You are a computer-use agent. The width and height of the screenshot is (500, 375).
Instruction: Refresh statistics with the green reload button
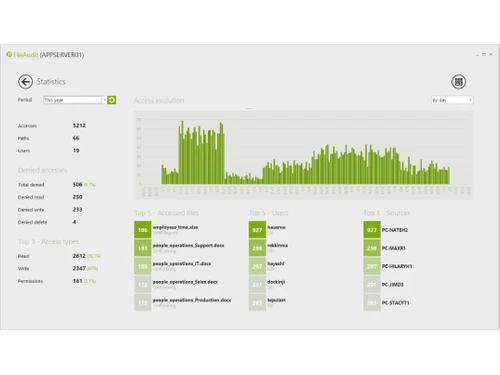112,100
